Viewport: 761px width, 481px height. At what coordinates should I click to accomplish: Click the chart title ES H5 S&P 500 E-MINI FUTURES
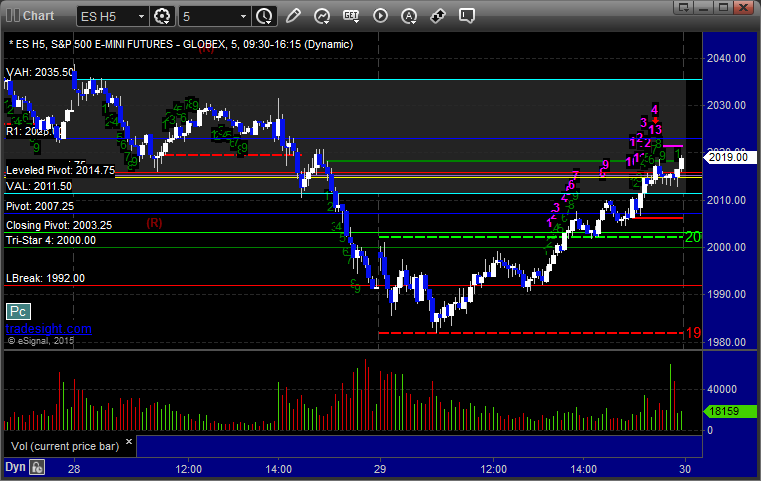pyautogui.click(x=181, y=44)
